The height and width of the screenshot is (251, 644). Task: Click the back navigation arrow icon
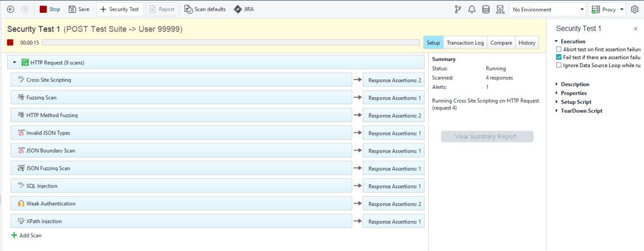11,9
